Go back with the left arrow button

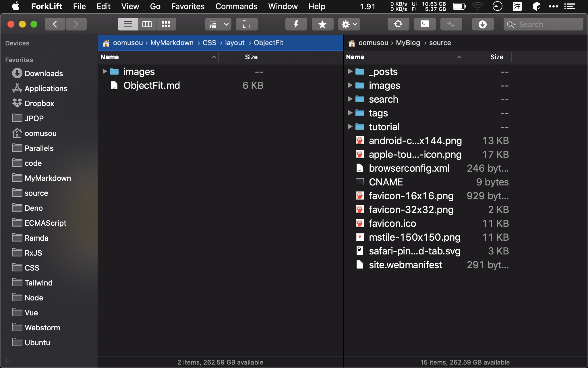(55, 24)
